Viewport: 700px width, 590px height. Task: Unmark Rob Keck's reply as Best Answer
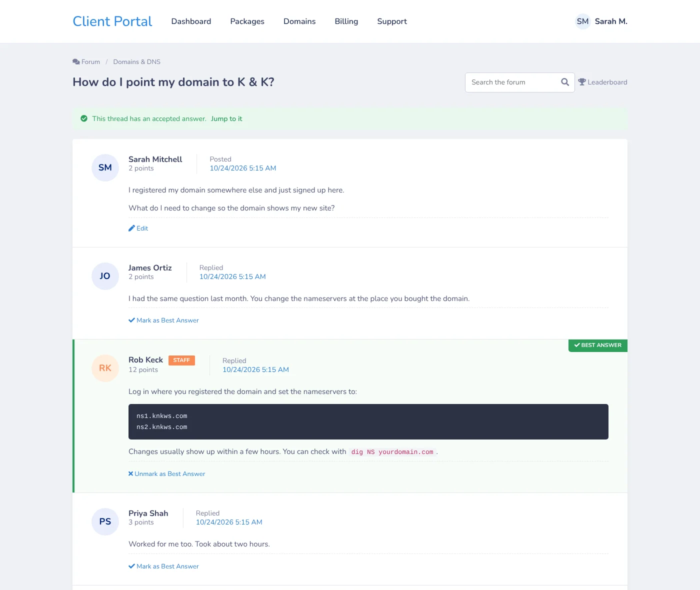click(167, 473)
